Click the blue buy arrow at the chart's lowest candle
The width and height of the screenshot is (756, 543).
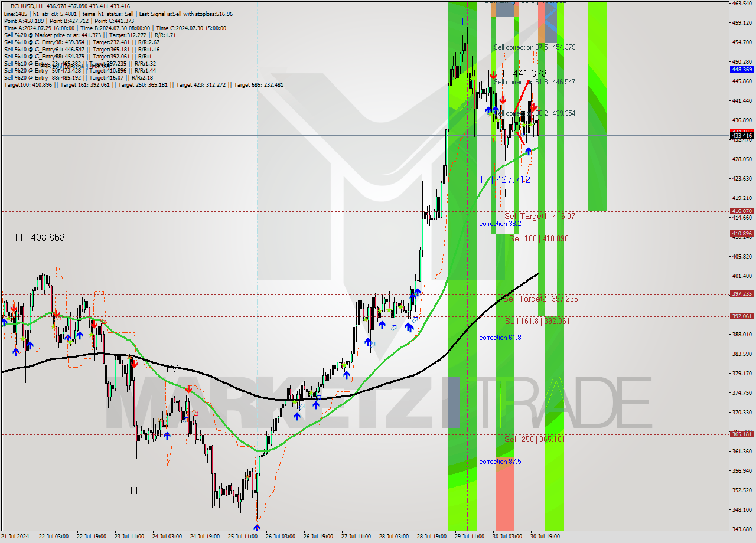click(256, 528)
